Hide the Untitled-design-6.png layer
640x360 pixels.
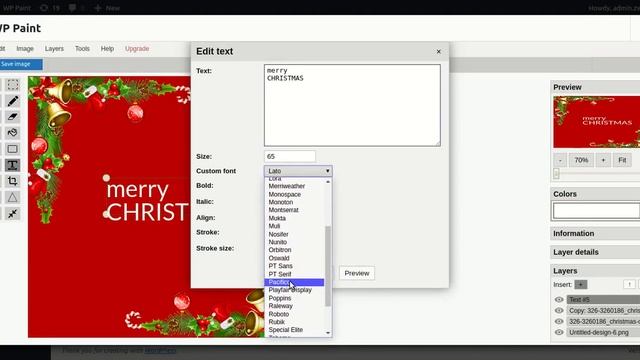click(x=559, y=333)
